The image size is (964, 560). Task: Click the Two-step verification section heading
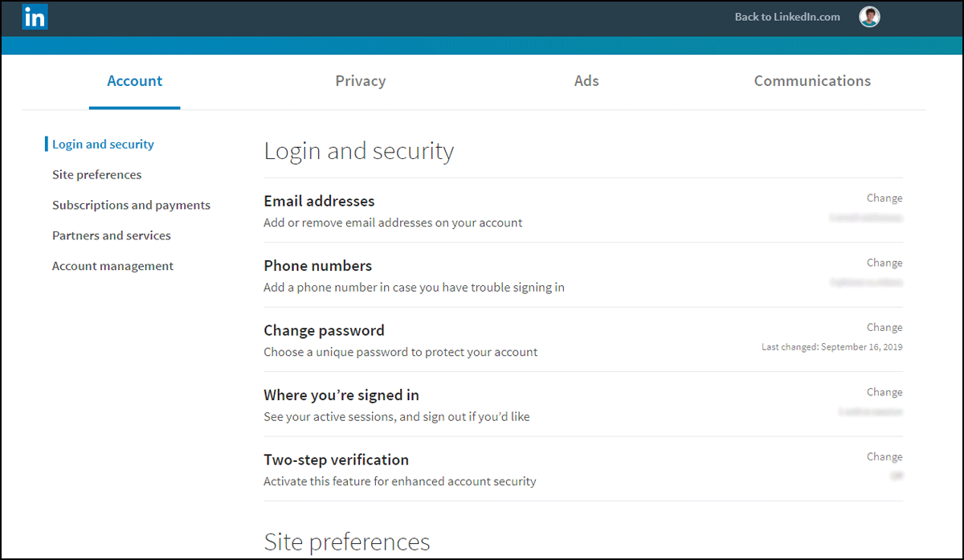click(336, 460)
